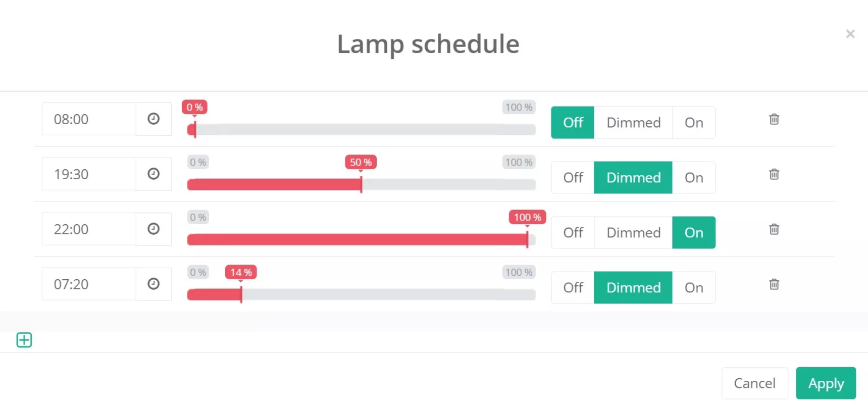Viewport: 868px width, 406px height.
Task: Click the 50 % brightness slider handle
Action: pyautogui.click(x=361, y=184)
